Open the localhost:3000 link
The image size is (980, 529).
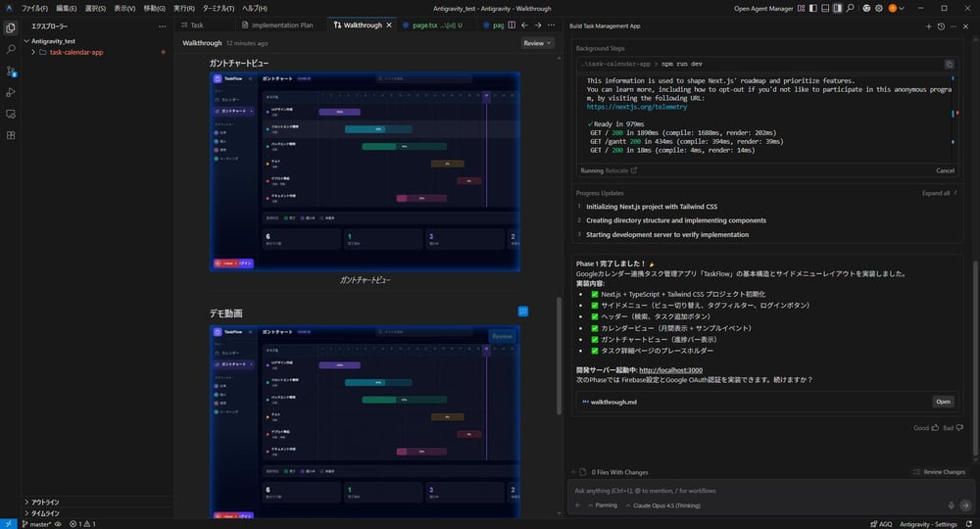670,370
